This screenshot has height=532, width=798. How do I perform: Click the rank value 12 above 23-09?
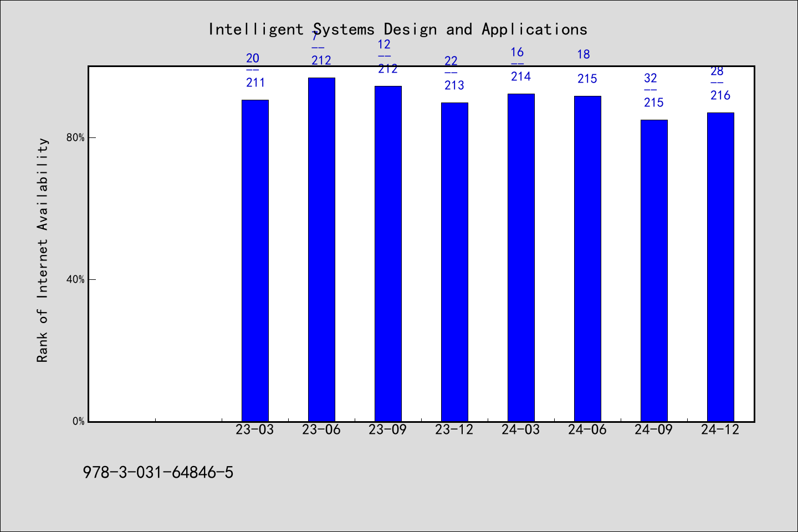tap(384, 44)
